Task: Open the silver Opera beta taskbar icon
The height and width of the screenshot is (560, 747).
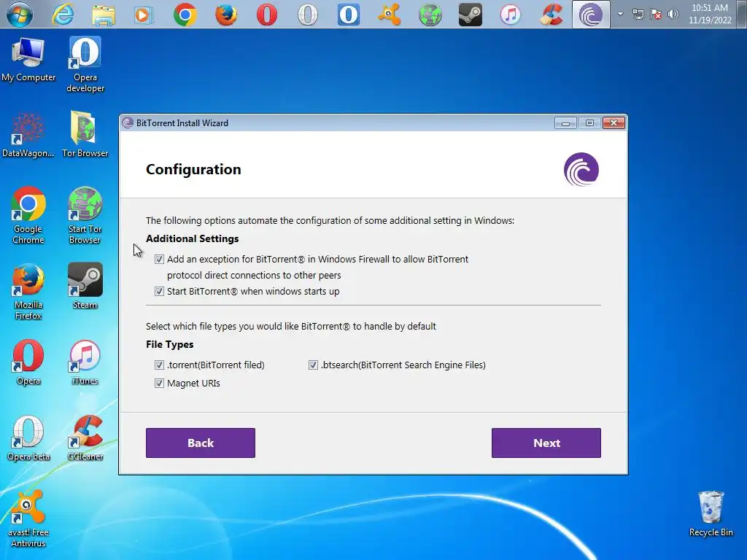Action: click(x=307, y=15)
